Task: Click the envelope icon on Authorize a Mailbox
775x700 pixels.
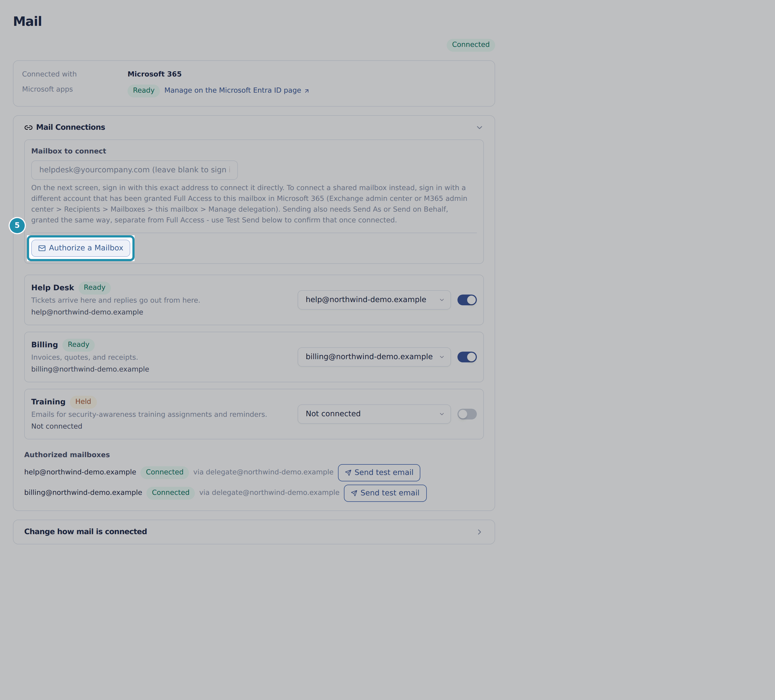Action: click(42, 248)
